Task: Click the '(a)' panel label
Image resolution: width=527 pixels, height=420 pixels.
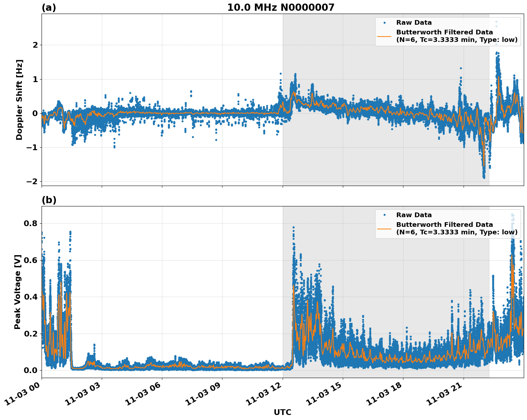Action: [x=49, y=8]
